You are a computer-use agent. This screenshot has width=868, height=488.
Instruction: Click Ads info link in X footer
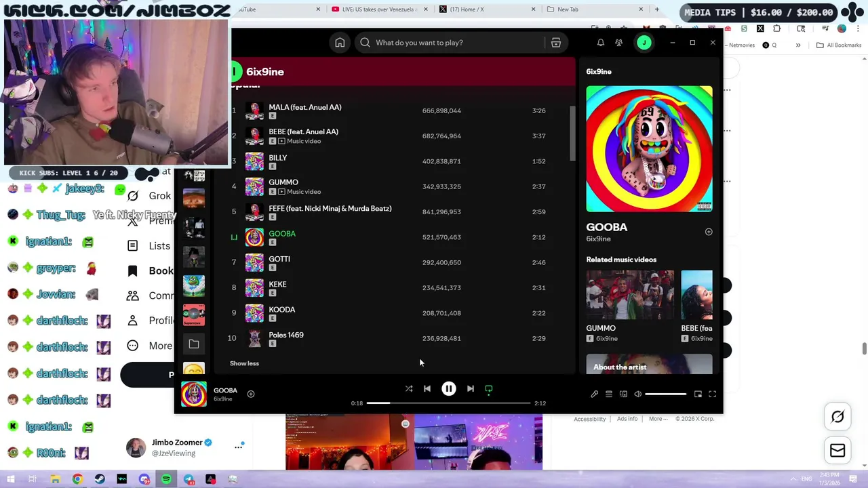627,419
